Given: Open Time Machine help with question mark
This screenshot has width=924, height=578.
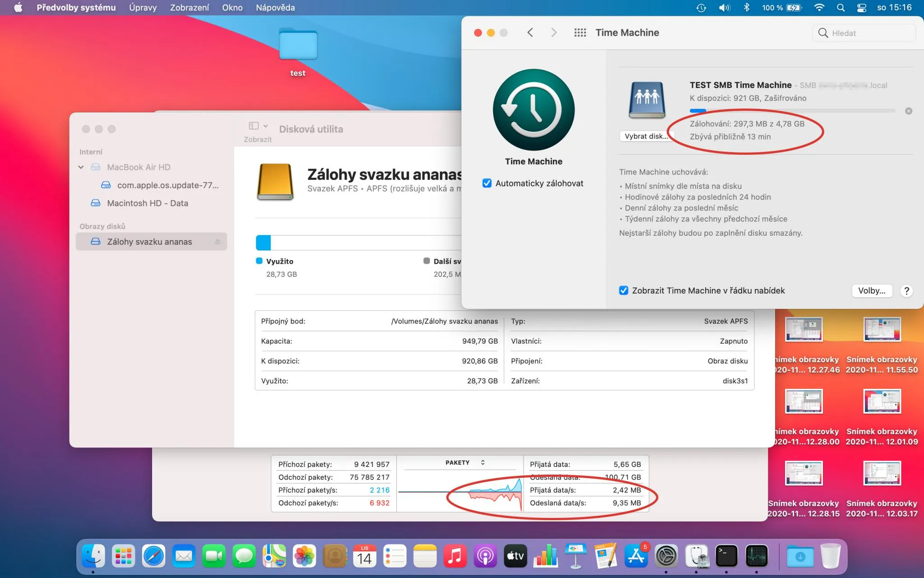Looking at the screenshot, I should (906, 291).
